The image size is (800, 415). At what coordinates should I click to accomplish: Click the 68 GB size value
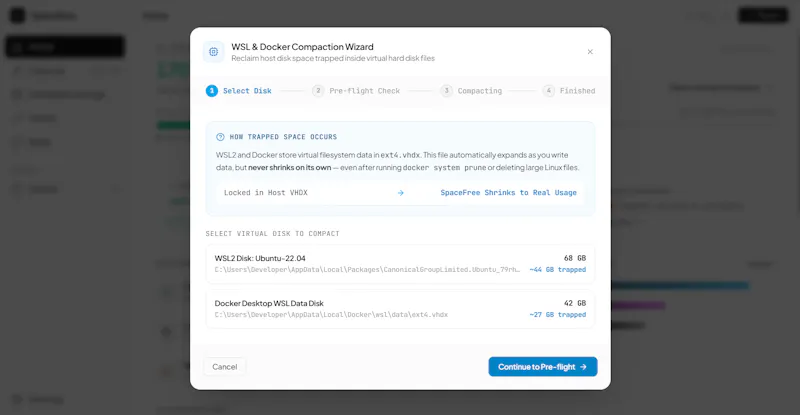[574, 258]
